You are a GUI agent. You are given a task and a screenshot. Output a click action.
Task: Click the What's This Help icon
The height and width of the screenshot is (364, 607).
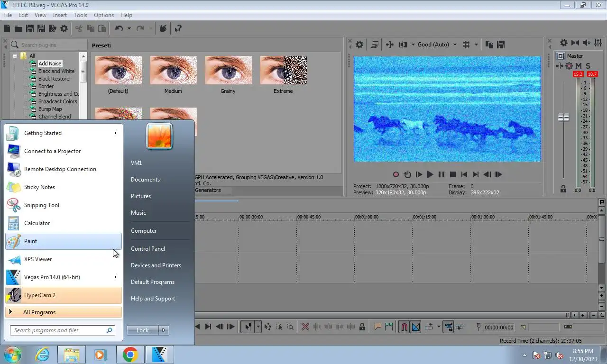[178, 29]
